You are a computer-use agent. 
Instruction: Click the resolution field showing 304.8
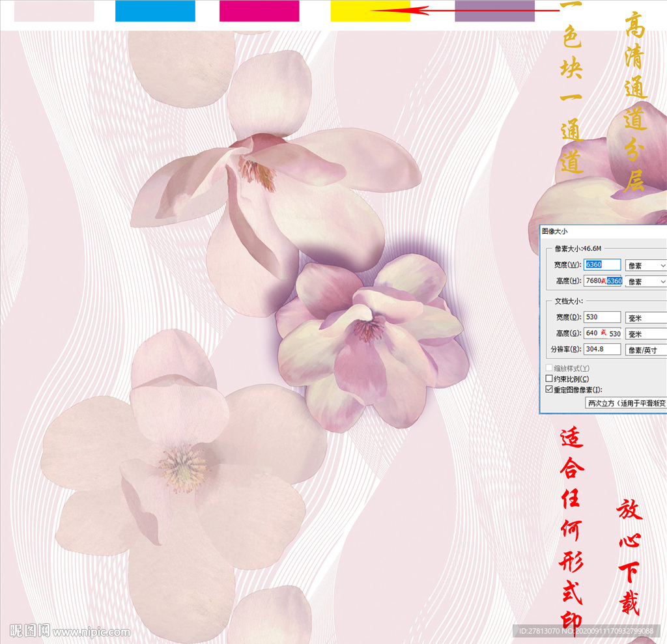point(602,349)
